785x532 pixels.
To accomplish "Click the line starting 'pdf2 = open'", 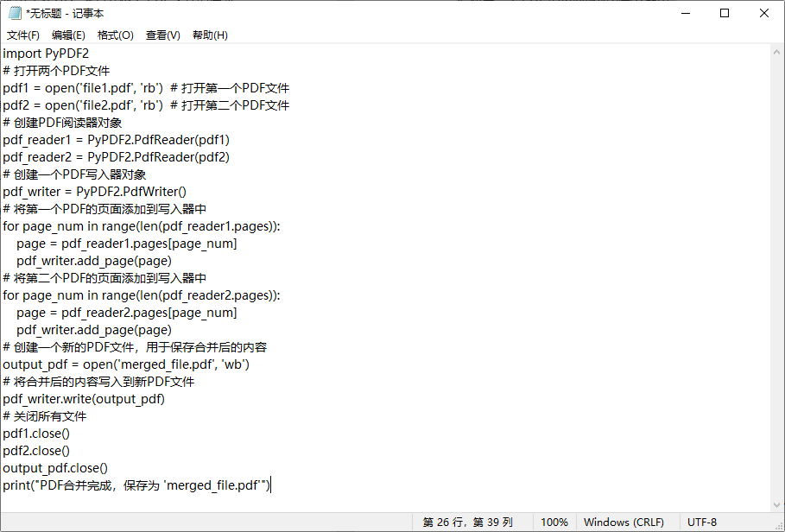I will click(146, 105).
